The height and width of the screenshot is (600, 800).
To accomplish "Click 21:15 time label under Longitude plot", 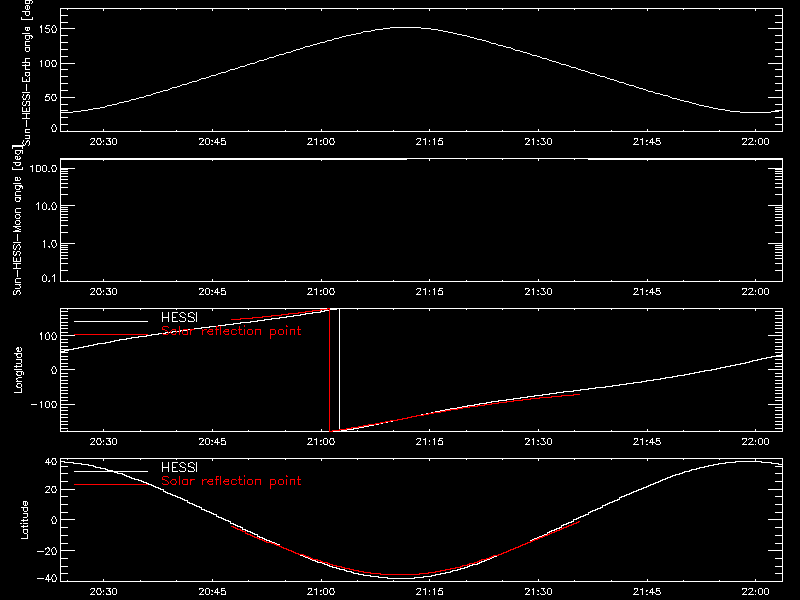I will [x=430, y=442].
